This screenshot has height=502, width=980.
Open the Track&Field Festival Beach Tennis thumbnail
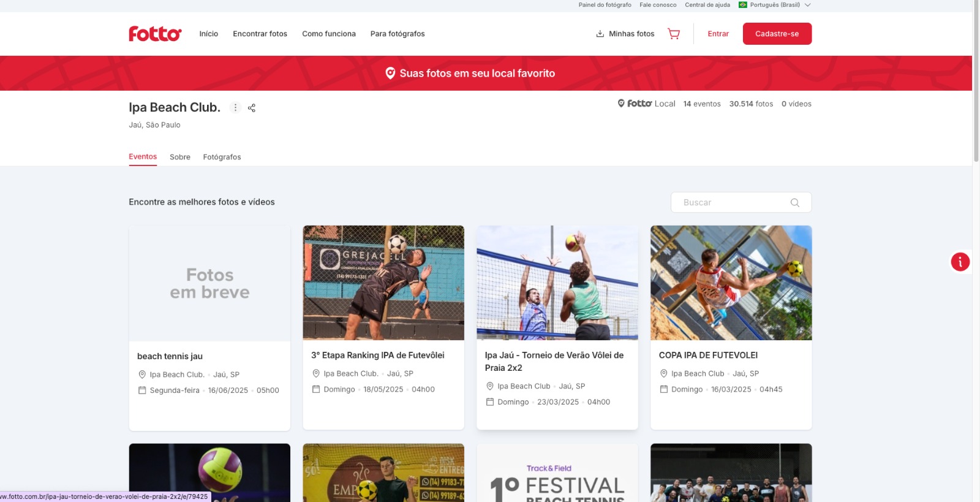click(x=557, y=473)
